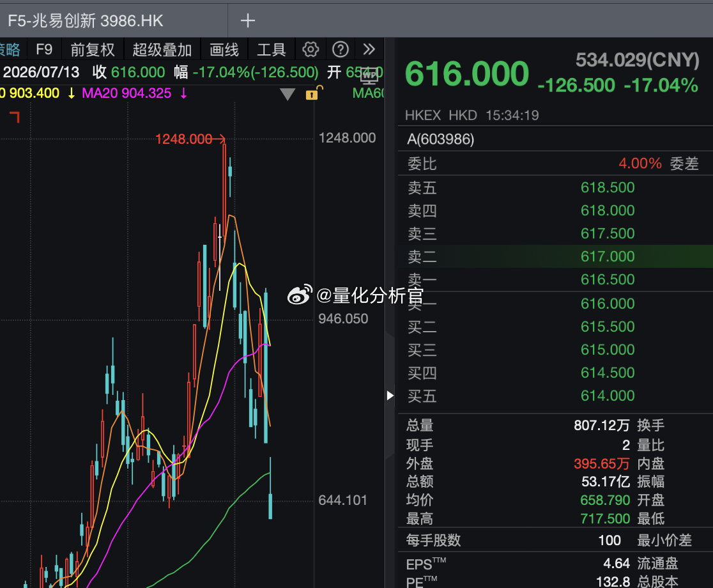Click the 委比 4.00% value

pyautogui.click(x=640, y=163)
